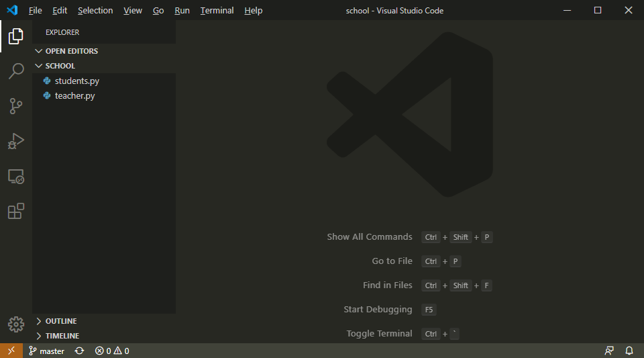Expand the Outline section

pos(104,321)
